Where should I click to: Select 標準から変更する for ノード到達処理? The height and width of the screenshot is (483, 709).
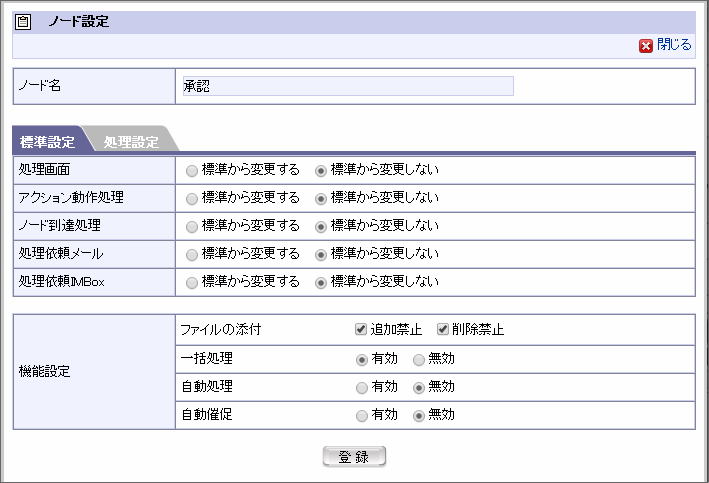tap(192, 227)
